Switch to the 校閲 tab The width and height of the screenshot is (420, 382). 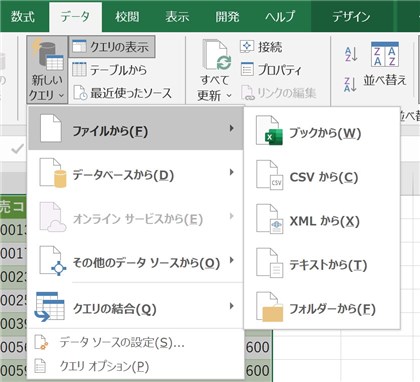[x=127, y=17]
